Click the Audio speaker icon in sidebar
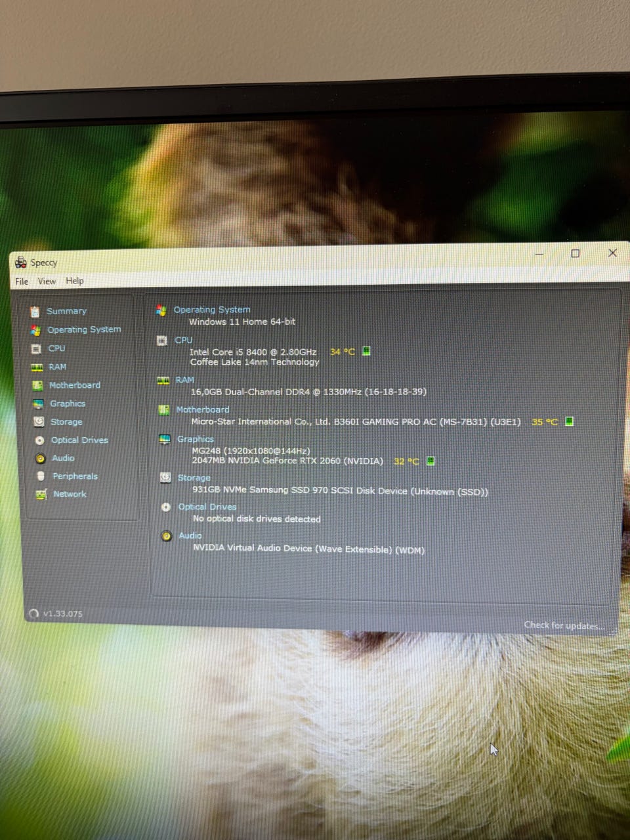The height and width of the screenshot is (840, 630). [x=40, y=458]
